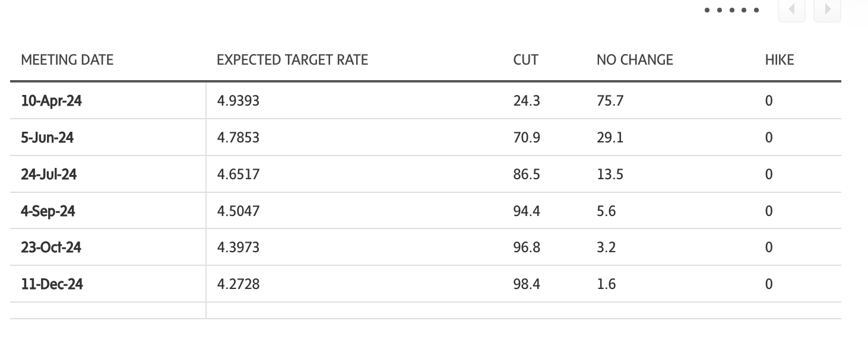This screenshot has width=868, height=343.
Task: Select the first pagination dot
Action: (x=707, y=10)
